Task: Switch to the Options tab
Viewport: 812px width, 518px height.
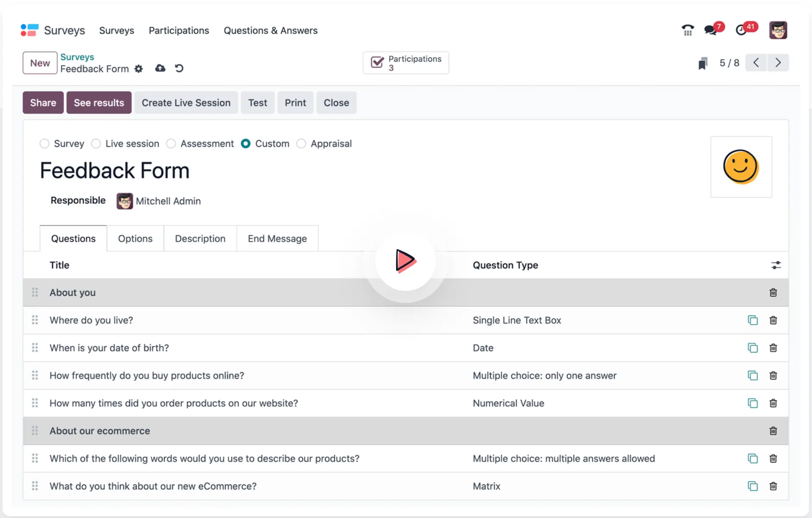Action: (x=135, y=239)
